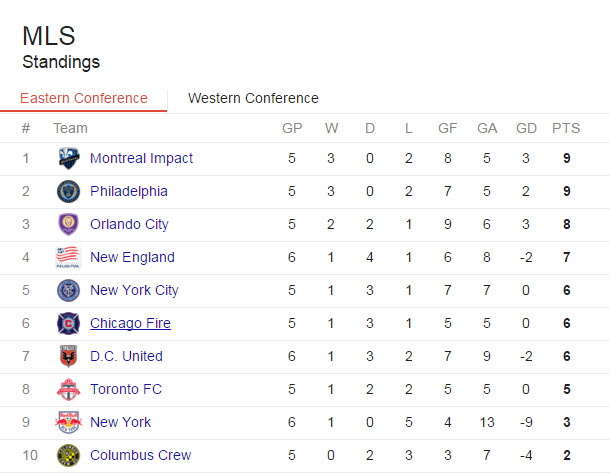
Task: Click the D.C. United link
Action: (x=126, y=356)
